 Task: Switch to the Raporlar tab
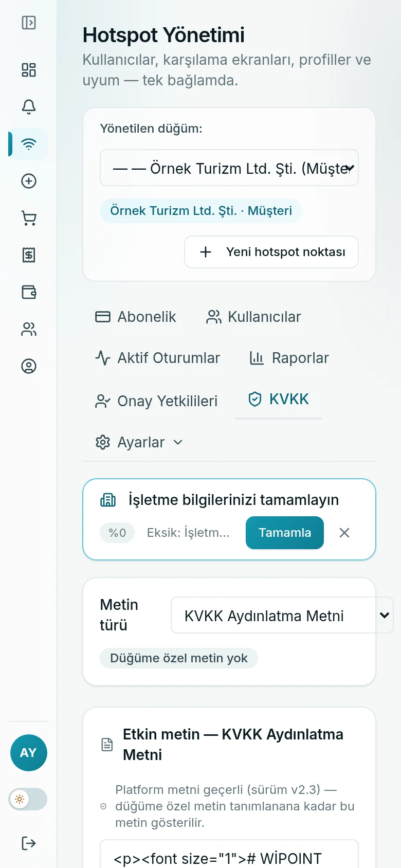289,358
